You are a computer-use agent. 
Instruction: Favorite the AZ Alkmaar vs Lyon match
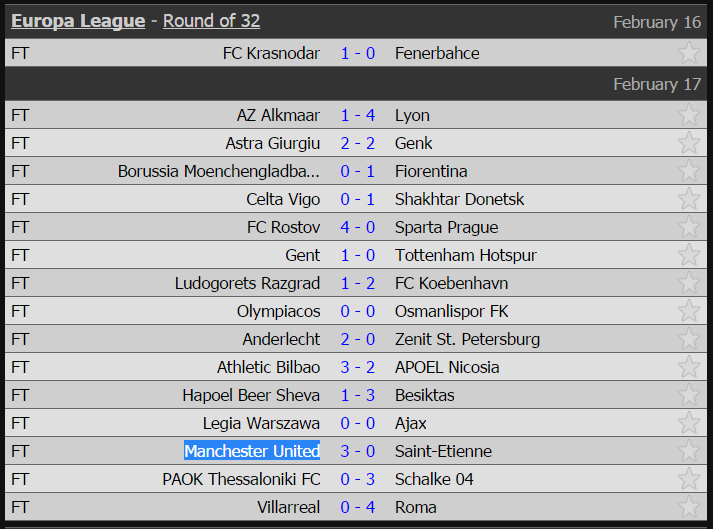pyautogui.click(x=689, y=115)
